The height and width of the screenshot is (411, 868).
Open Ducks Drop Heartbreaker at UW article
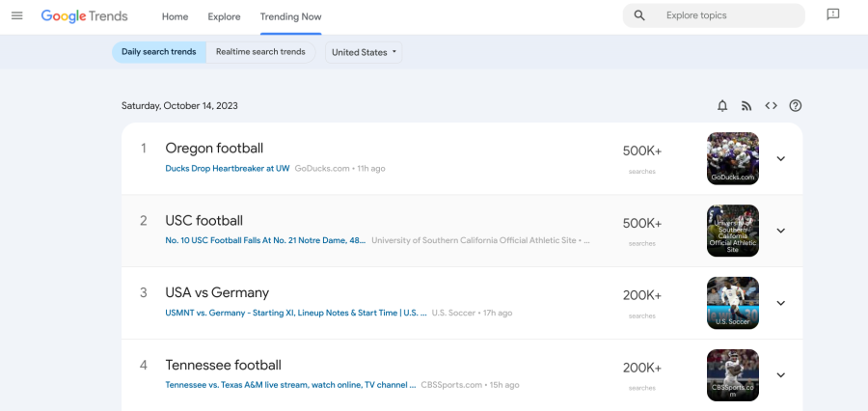pyautogui.click(x=228, y=169)
